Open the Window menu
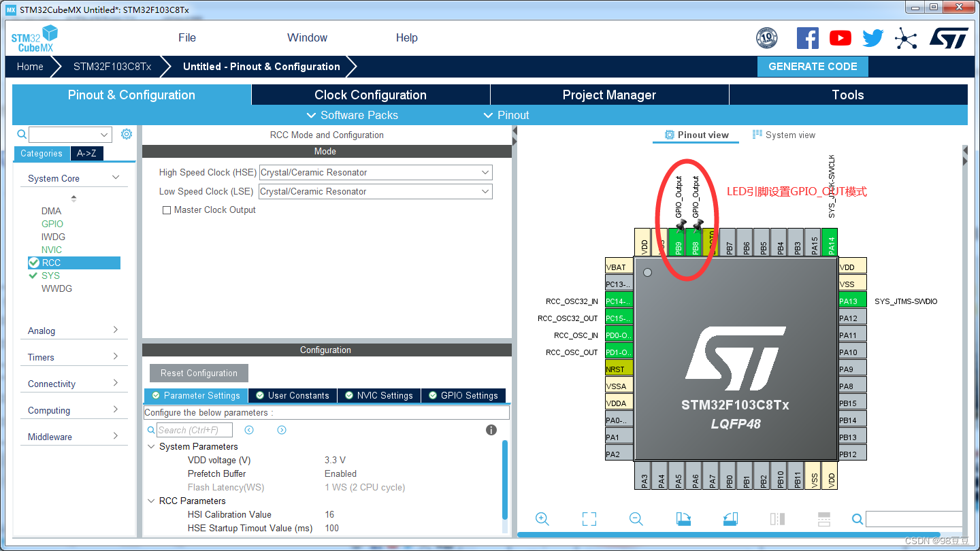Viewport: 980px width, 551px height. [307, 38]
